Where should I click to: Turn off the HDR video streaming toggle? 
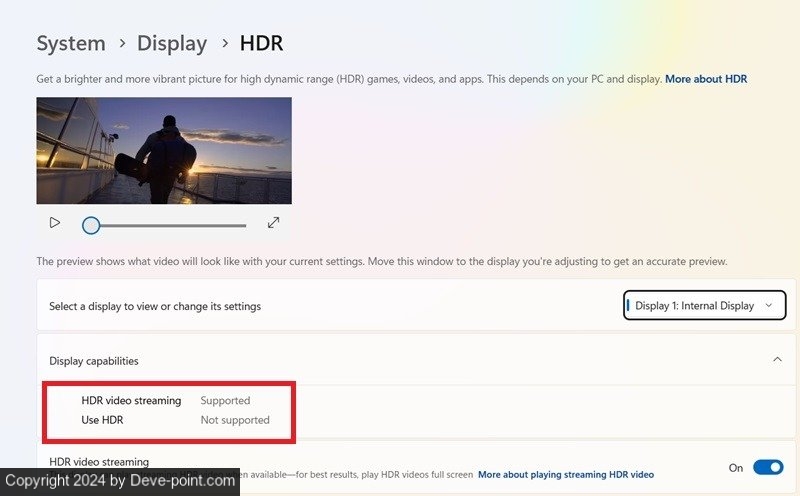[767, 468]
